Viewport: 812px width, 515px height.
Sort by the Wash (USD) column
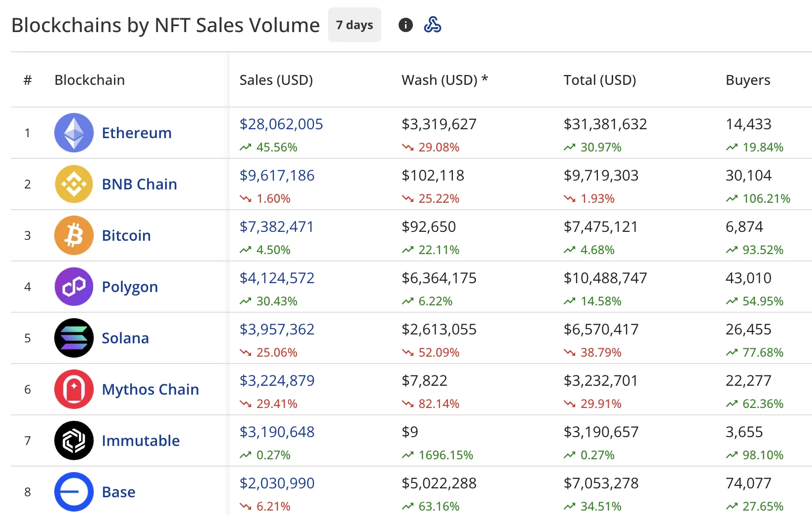[x=444, y=80]
